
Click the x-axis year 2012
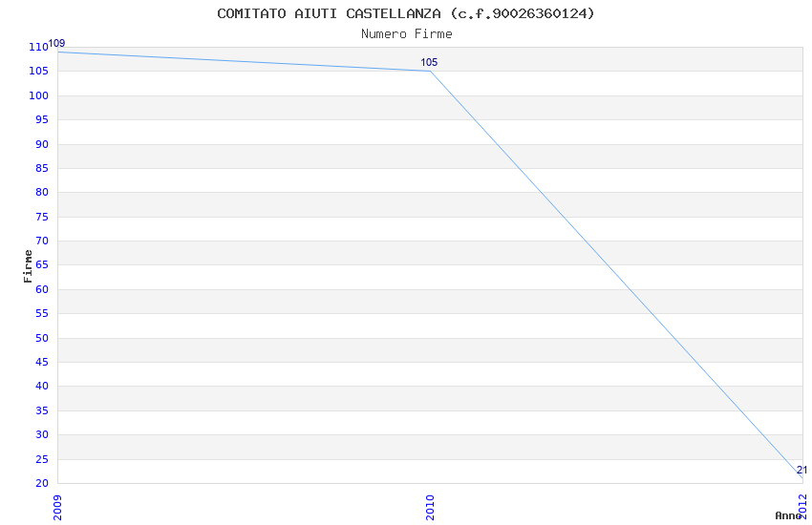[x=802, y=506]
